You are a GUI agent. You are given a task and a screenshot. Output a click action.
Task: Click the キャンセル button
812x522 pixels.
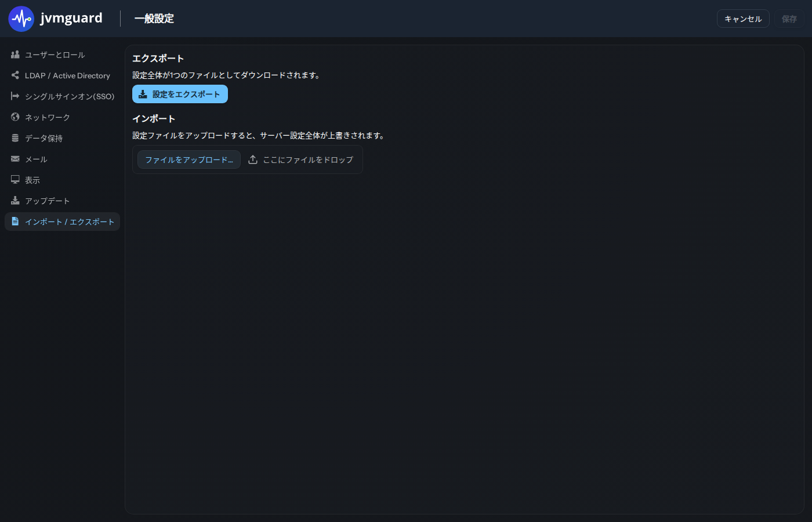743,19
